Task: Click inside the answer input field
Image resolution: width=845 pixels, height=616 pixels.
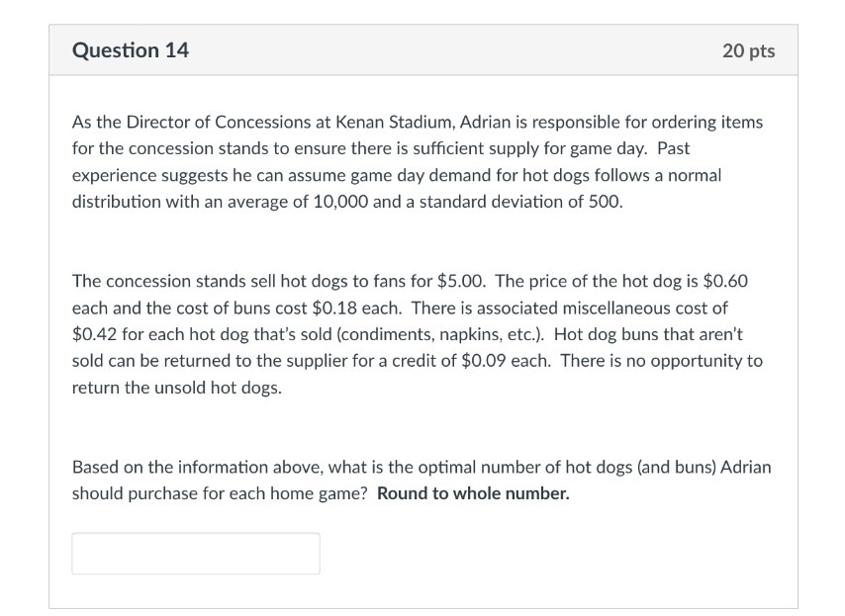Action: 195,553
